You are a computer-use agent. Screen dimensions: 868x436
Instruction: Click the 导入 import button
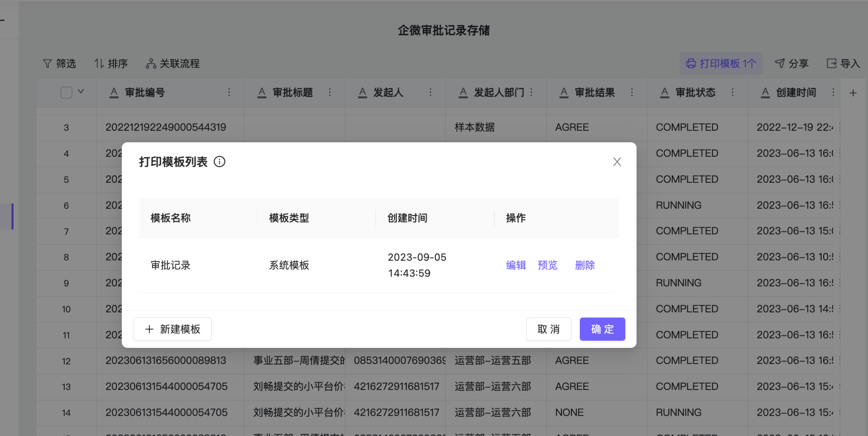tap(843, 64)
